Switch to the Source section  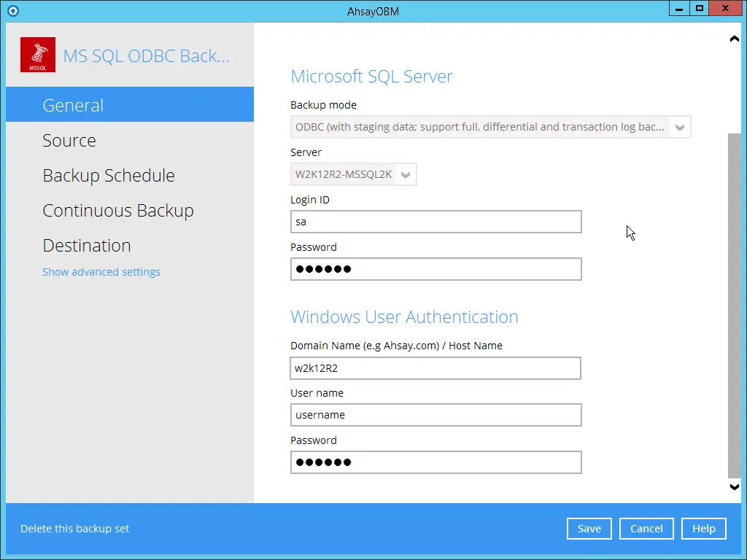pyautogui.click(x=69, y=140)
